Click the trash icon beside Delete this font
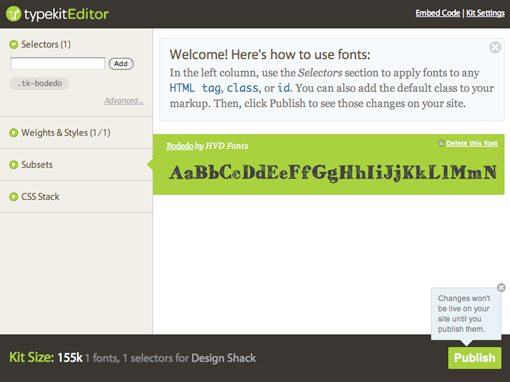Screen dimensions: 510x382 pos(441,143)
